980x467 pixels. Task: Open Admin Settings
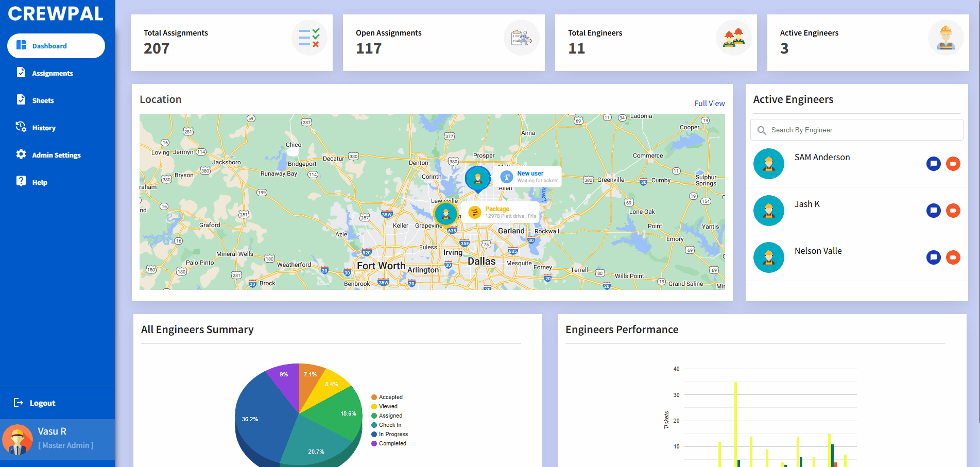pos(56,155)
